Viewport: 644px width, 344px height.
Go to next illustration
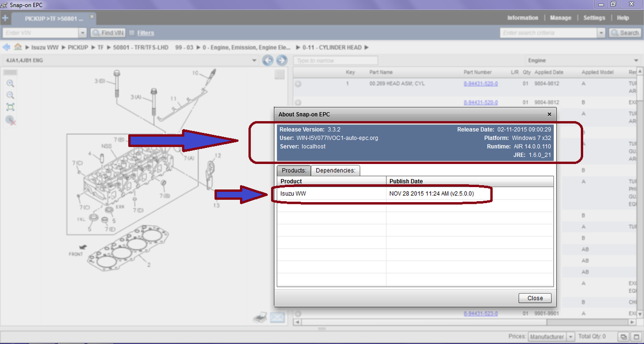pos(281,60)
